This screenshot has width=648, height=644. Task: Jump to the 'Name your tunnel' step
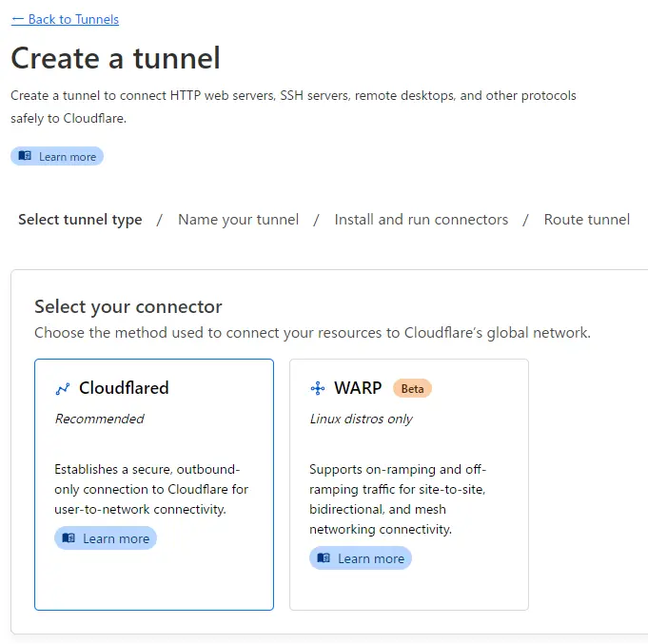point(238,220)
